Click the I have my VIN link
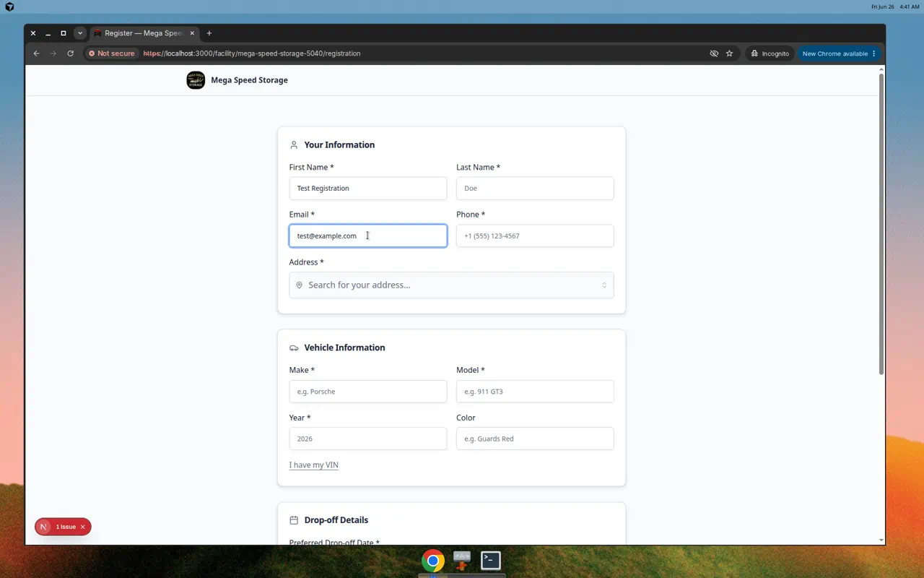924x578 pixels. 314,465
